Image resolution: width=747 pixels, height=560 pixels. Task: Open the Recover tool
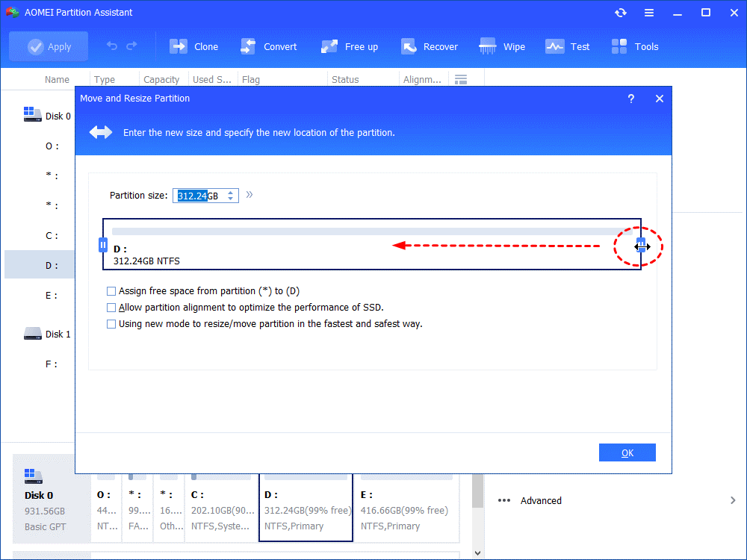(x=409, y=46)
